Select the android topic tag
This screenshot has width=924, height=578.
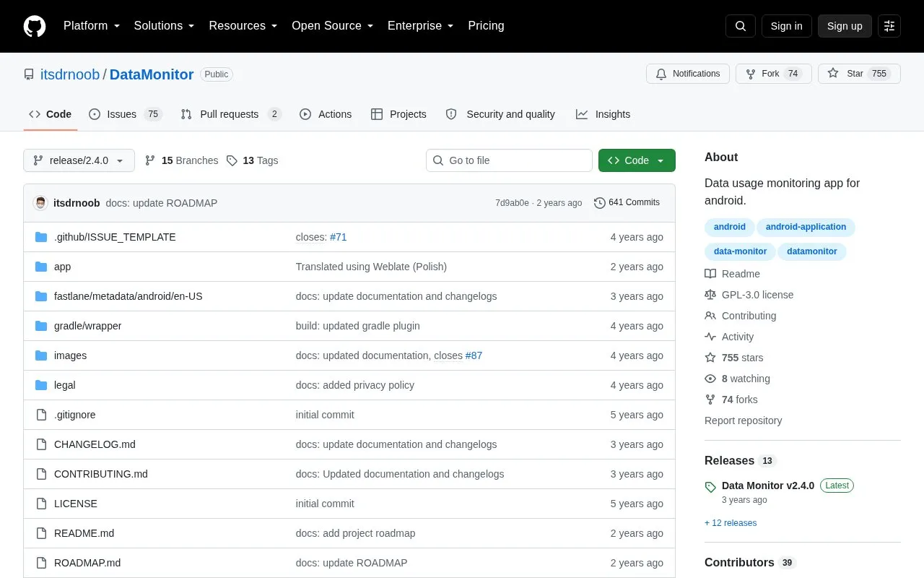[730, 227]
